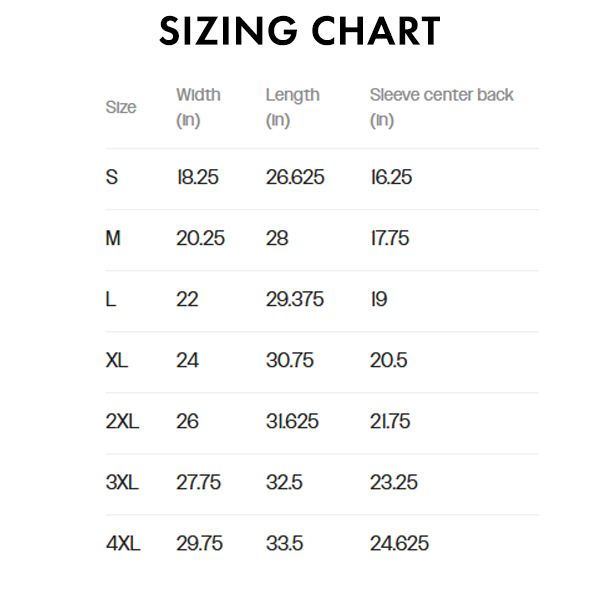The image size is (600, 600).
Task: Click the 18.25 width value
Action: point(197,178)
